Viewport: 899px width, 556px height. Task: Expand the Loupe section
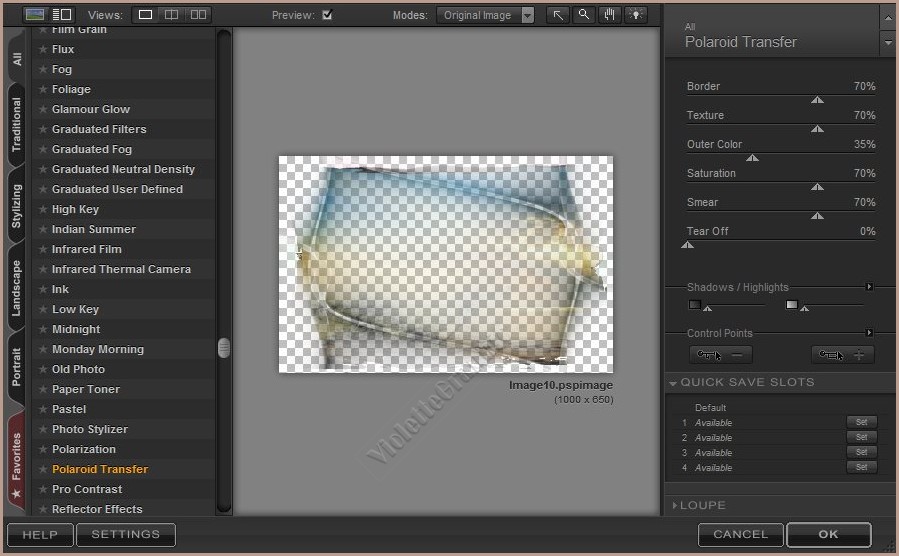tap(673, 506)
